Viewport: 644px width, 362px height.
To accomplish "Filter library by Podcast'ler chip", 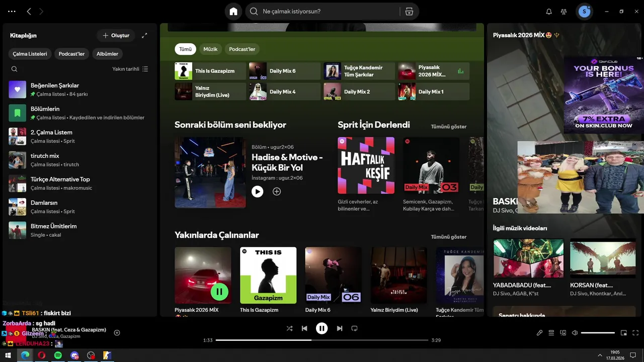I will [x=71, y=54].
